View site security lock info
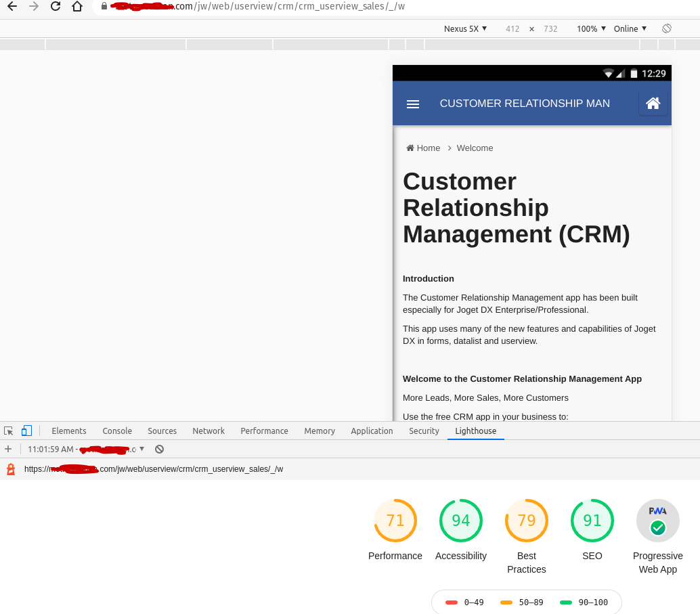This screenshot has height=614, width=700. pyautogui.click(x=104, y=6)
